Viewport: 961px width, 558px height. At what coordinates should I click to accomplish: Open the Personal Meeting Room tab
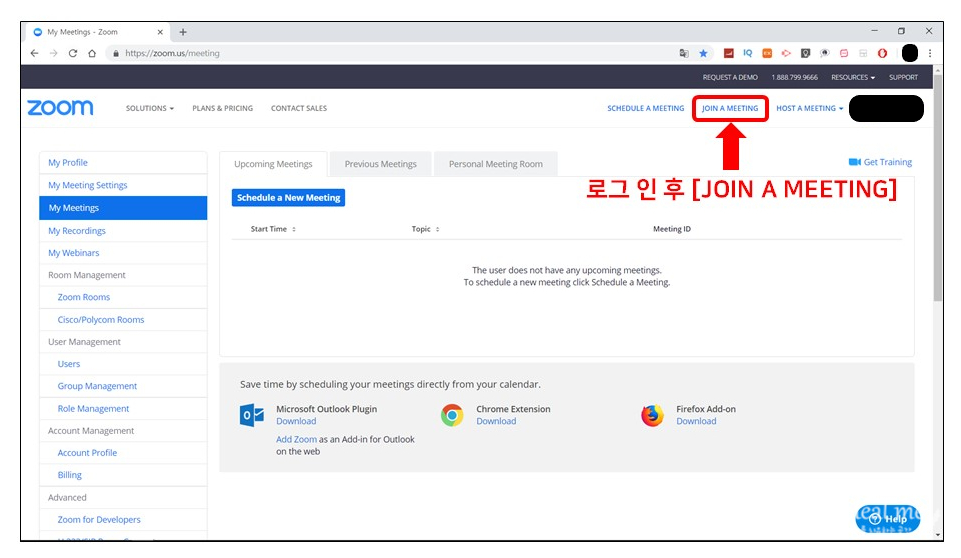click(496, 164)
